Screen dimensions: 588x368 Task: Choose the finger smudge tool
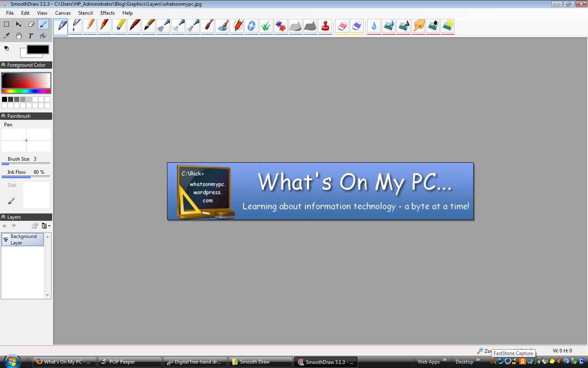(x=418, y=26)
